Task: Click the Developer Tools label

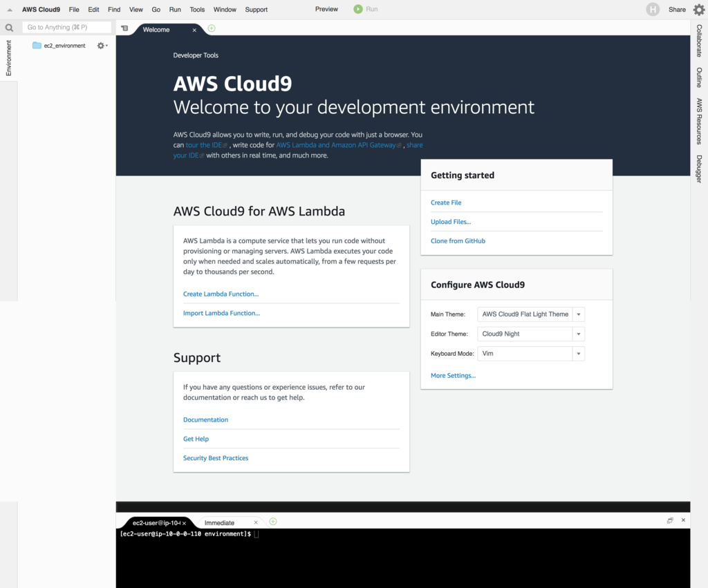Action: pyautogui.click(x=196, y=55)
